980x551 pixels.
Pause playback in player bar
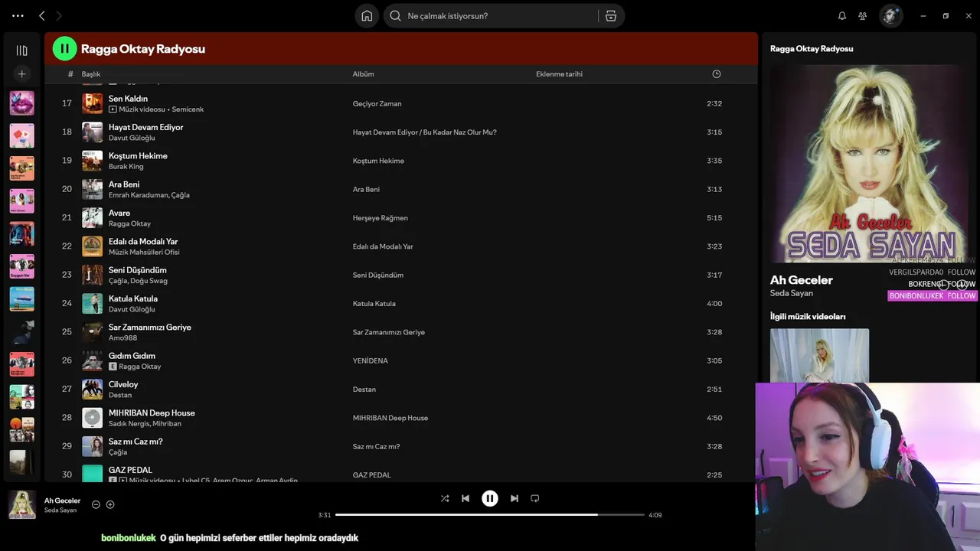pos(490,498)
